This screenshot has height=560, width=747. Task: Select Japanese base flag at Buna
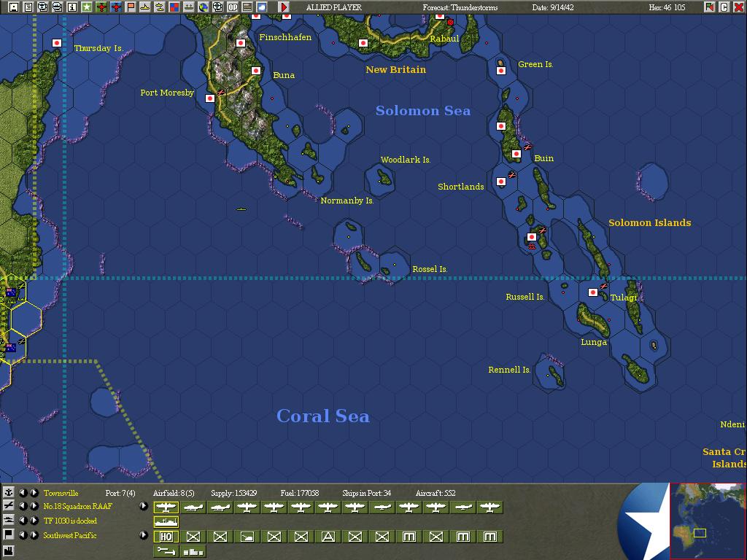(x=256, y=71)
